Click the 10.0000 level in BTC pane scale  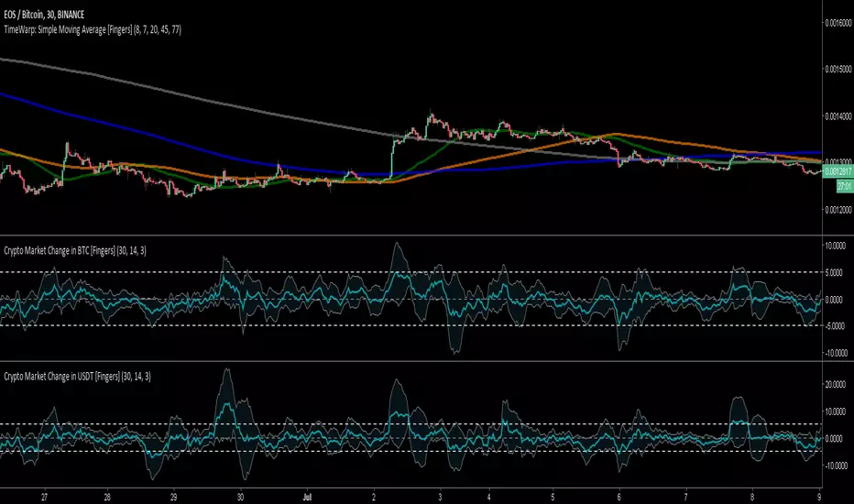click(x=835, y=247)
